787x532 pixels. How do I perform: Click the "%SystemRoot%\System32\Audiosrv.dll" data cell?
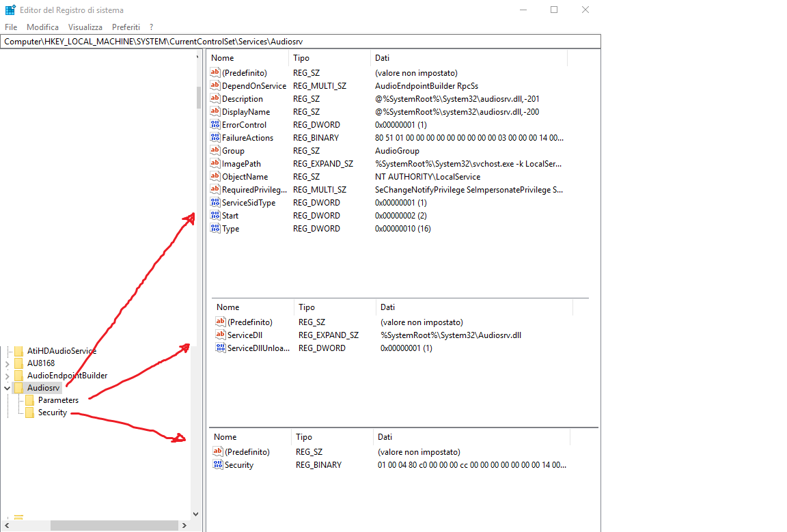pyautogui.click(x=451, y=335)
